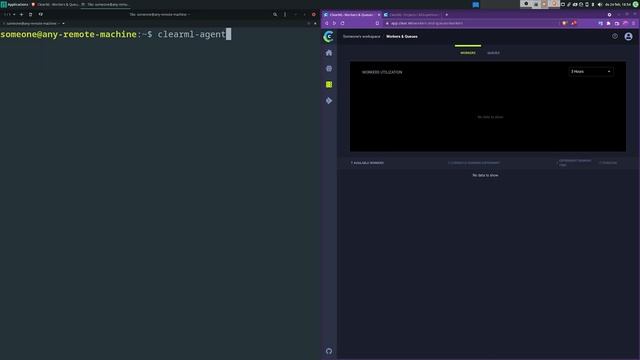
Task: Click the bookmark icon beside address bar
Action: [x=377, y=23]
